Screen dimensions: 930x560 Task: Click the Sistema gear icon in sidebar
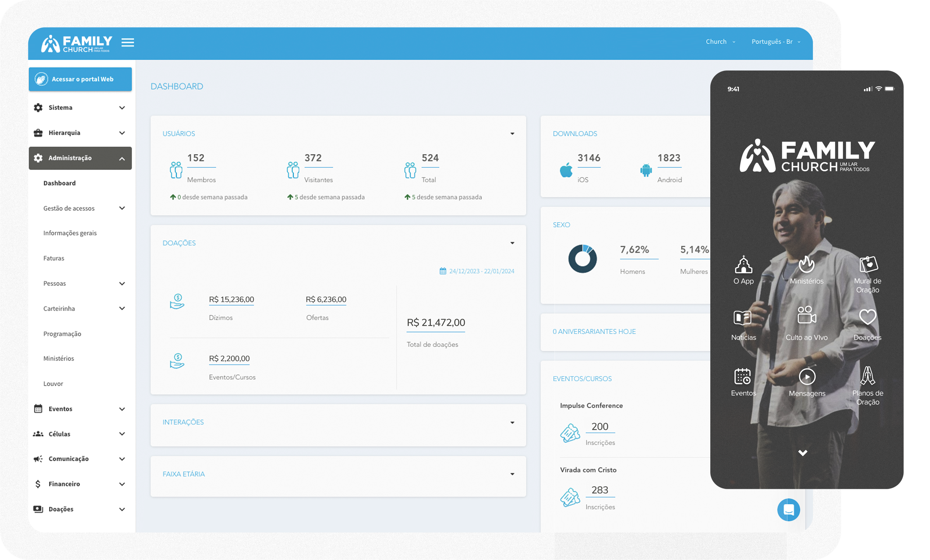(38, 108)
